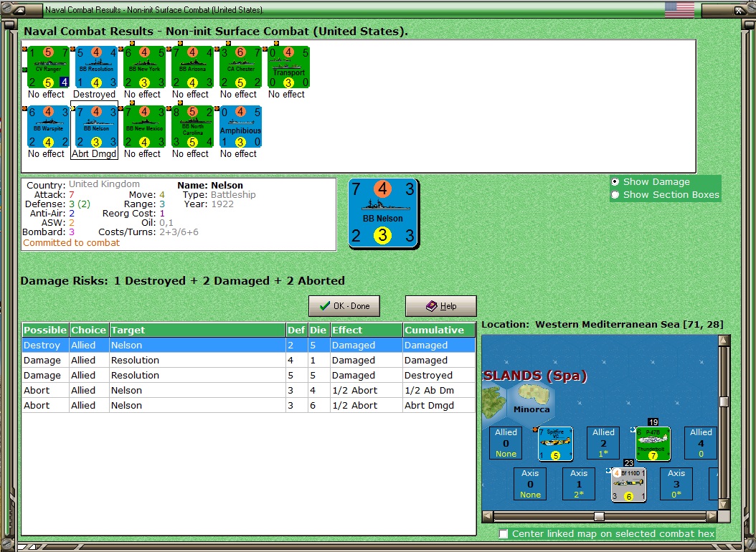This screenshot has height=552, width=756.
Task: Select the BB New Mexico unit counter
Action: click(x=144, y=127)
